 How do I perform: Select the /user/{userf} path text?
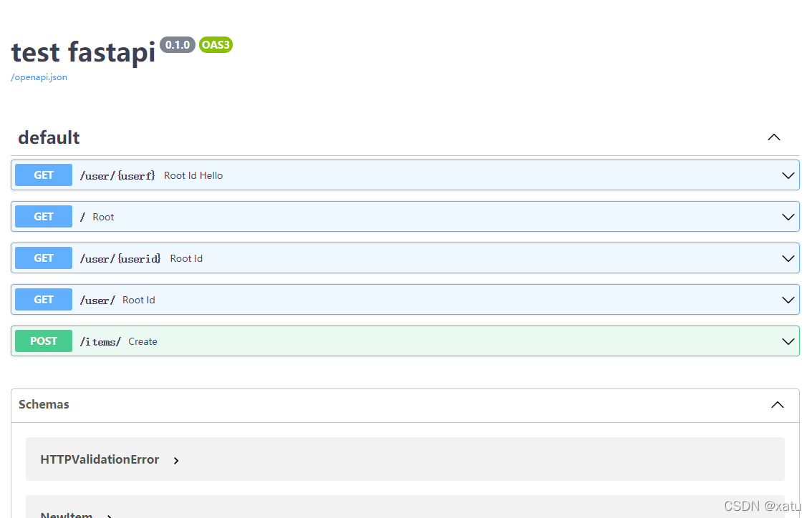pyautogui.click(x=117, y=176)
